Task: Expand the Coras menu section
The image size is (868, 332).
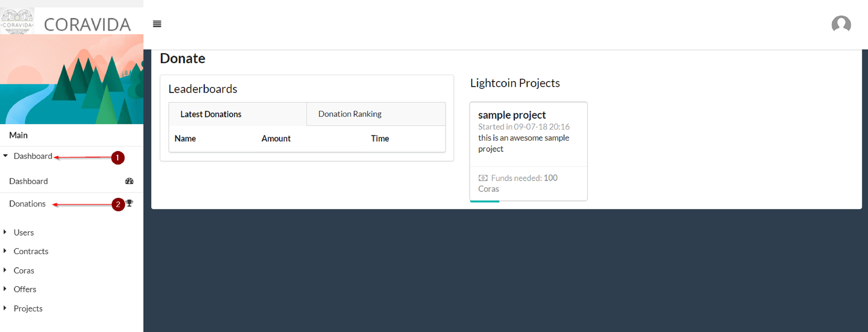Action: click(24, 270)
